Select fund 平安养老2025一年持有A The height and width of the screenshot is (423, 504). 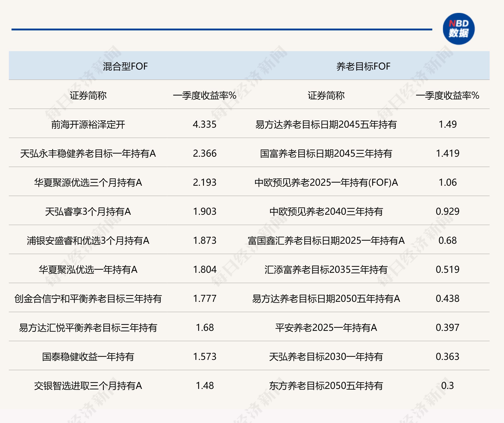pyautogui.click(x=326, y=328)
